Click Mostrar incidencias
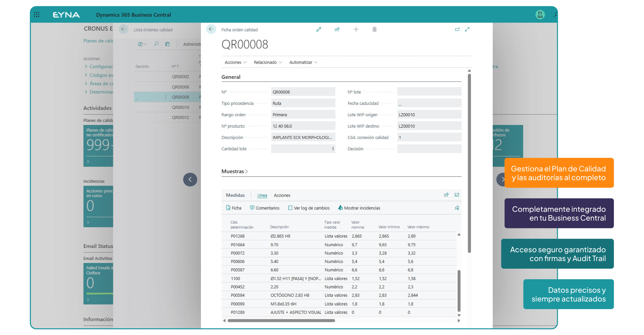644x335 pixels. pyautogui.click(x=359, y=208)
